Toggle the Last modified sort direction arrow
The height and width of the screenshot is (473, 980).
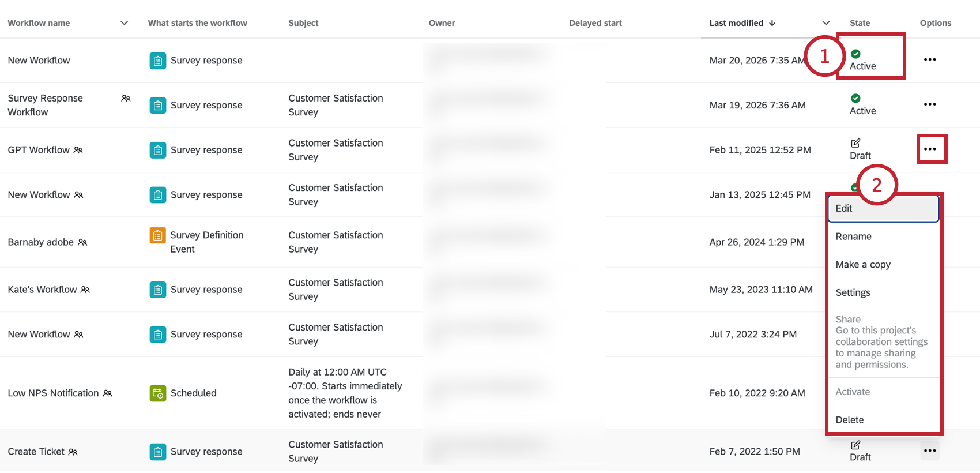[x=772, y=23]
